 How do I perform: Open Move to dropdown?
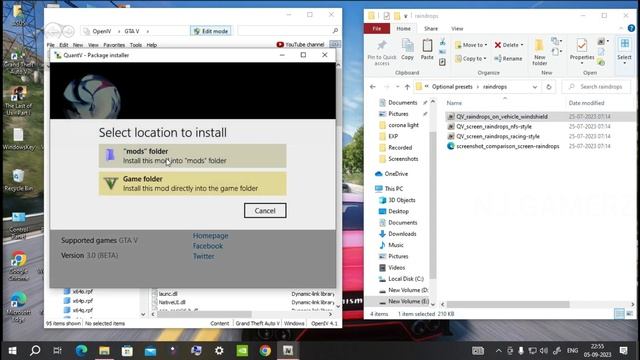[x=471, y=45]
